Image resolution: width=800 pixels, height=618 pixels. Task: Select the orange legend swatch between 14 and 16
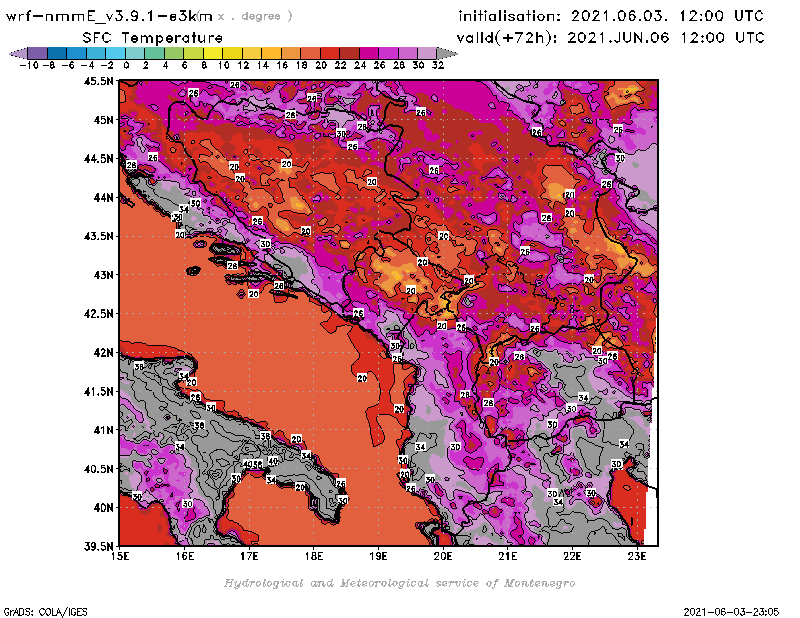(271, 53)
